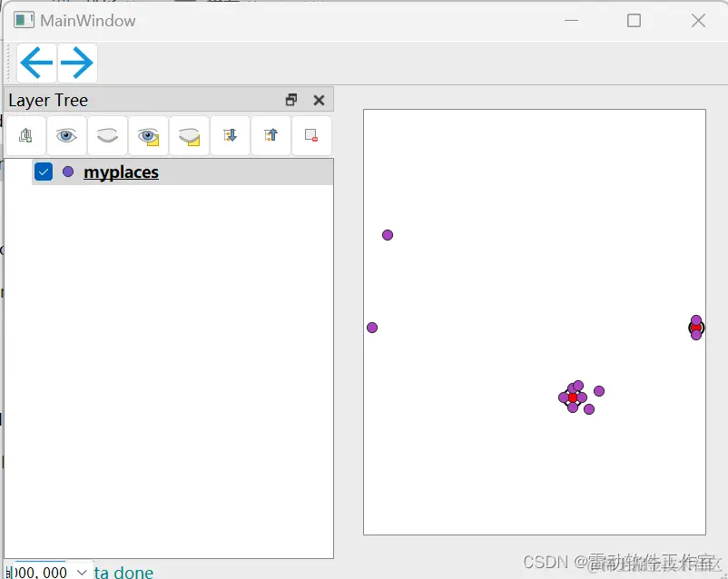
Task: Show selected layers (eye with yellow note)
Action: point(148,135)
